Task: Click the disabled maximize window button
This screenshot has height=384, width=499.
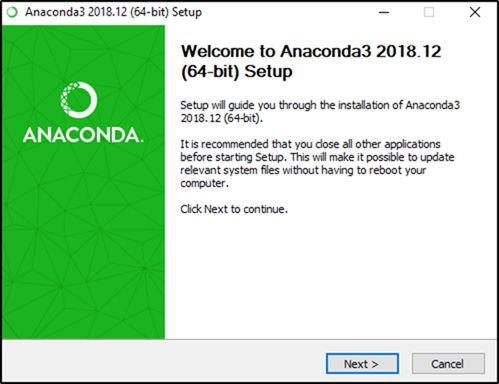Action: pyautogui.click(x=429, y=12)
